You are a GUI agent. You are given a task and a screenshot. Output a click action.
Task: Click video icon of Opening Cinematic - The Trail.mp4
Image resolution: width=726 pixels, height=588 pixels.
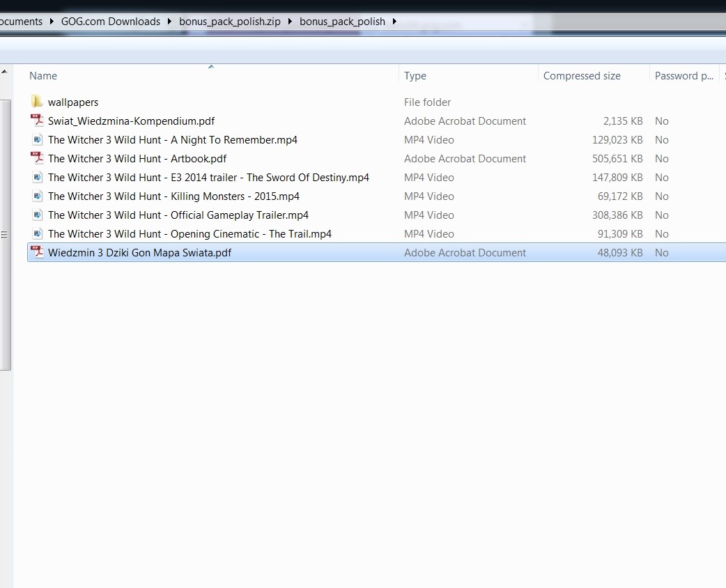[x=37, y=233]
